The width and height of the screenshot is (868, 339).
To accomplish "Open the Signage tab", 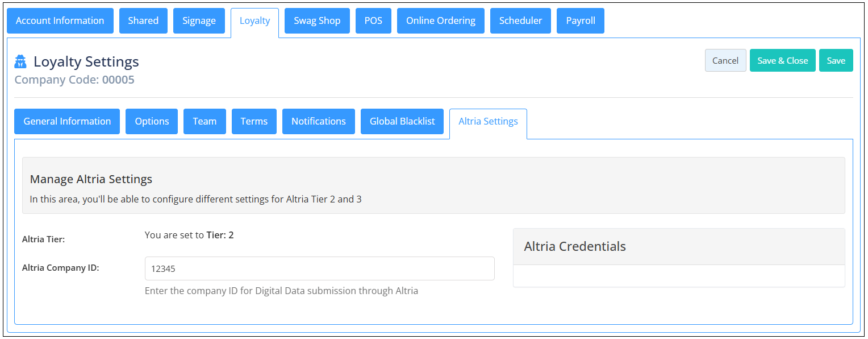I will [199, 20].
